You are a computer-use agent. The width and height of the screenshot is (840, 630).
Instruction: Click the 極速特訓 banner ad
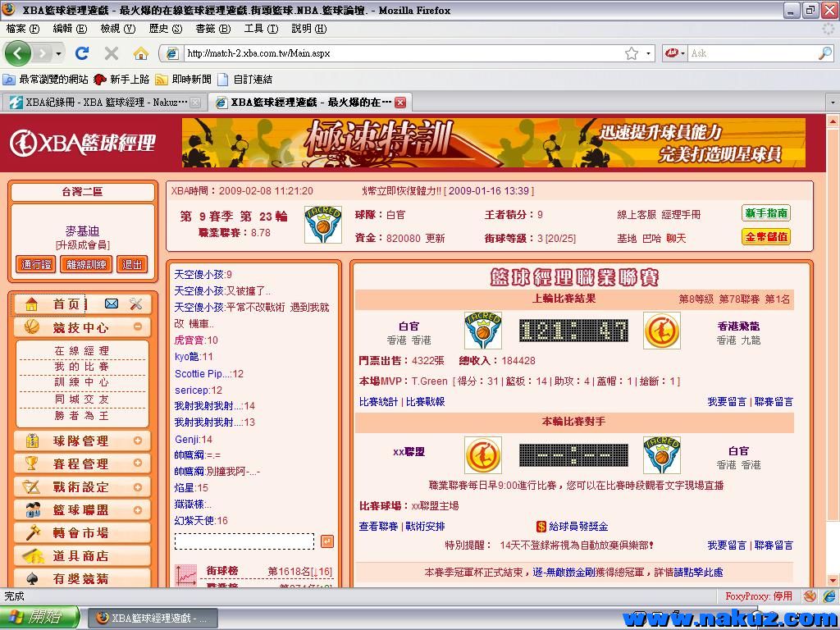(493, 143)
